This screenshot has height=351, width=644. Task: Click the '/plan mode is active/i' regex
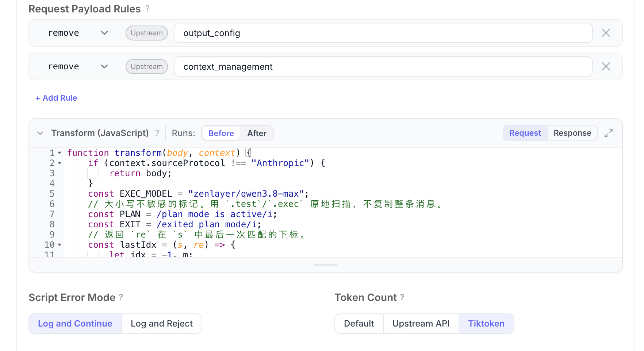point(214,214)
